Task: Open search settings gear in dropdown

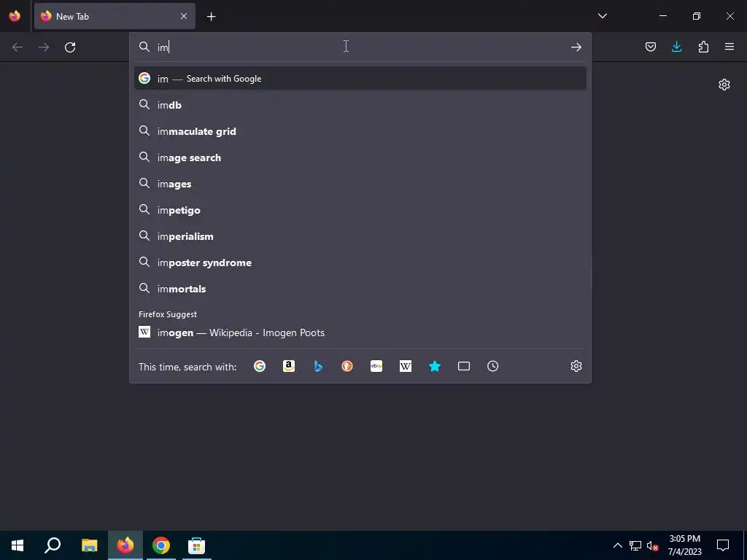Action: pyautogui.click(x=576, y=366)
